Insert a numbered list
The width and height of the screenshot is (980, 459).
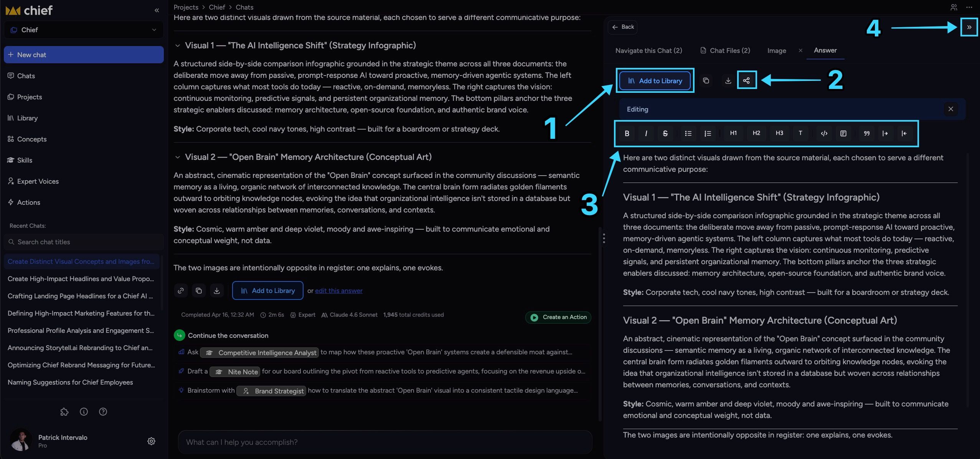coord(708,133)
